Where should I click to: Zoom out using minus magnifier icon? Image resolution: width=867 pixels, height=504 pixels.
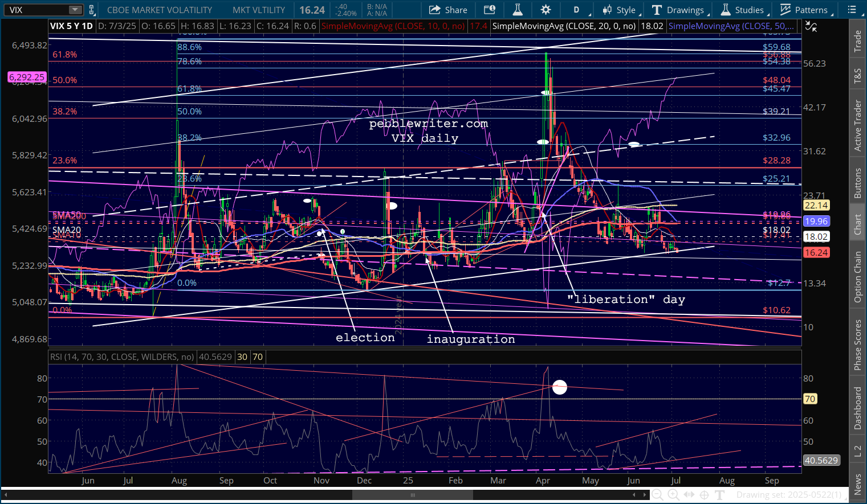657,495
